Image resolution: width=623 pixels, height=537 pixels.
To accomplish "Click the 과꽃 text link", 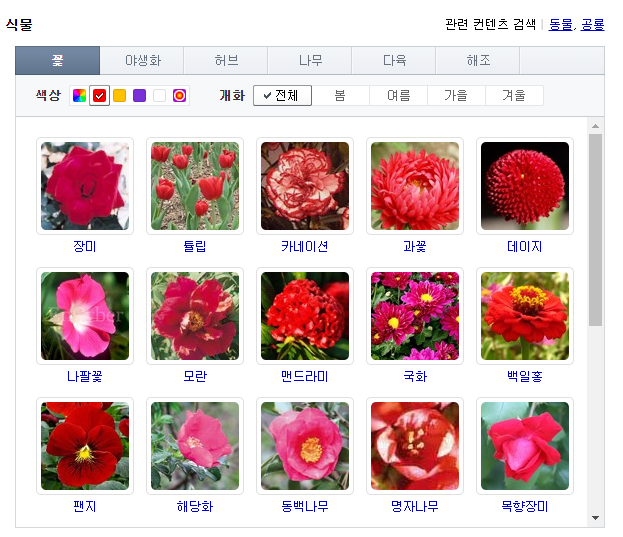I will (415, 246).
